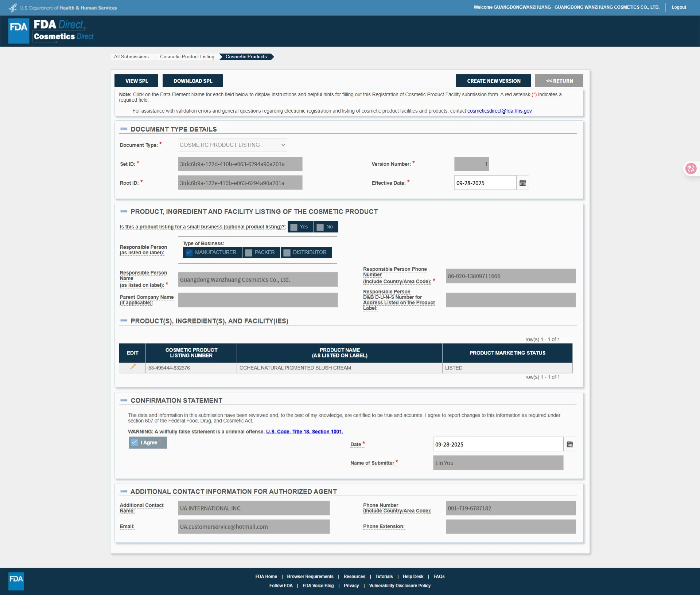
Task: Click the Name of Submitter field
Action: tap(498, 463)
